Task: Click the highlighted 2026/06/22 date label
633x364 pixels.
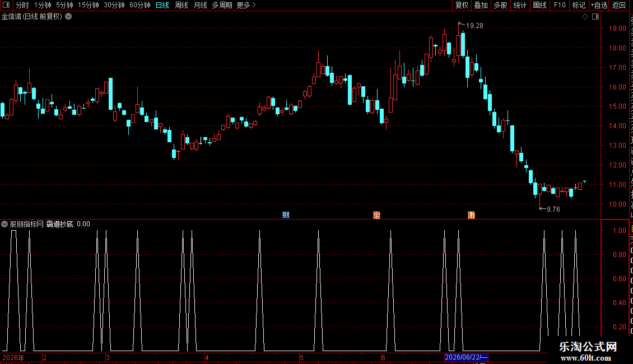Action: [x=466, y=357]
